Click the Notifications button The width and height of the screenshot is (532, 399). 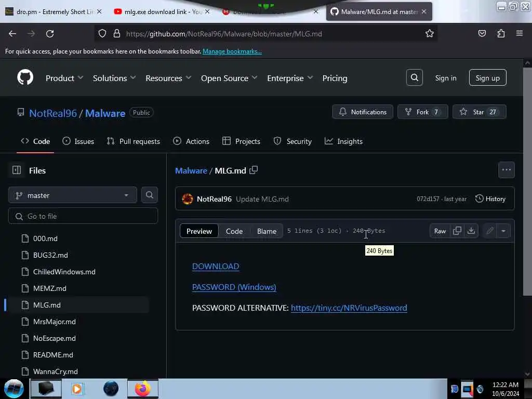[x=362, y=112]
